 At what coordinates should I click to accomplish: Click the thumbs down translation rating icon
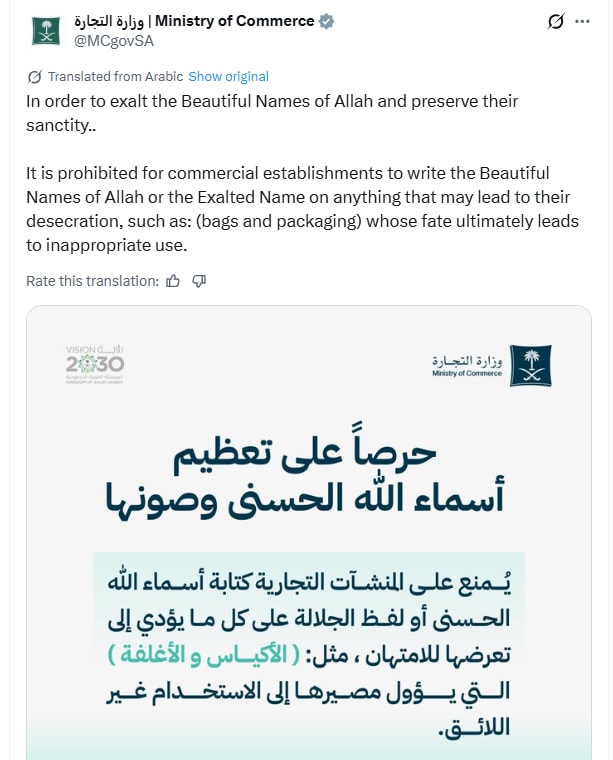[x=199, y=281]
